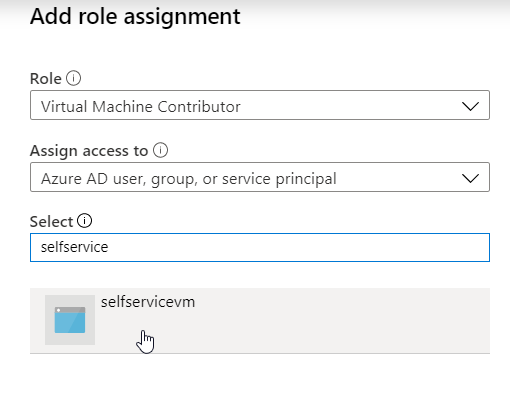The height and width of the screenshot is (404, 510).
Task: Click the gray thumbnail tile around selfservicevm icon
Action: pos(70,320)
